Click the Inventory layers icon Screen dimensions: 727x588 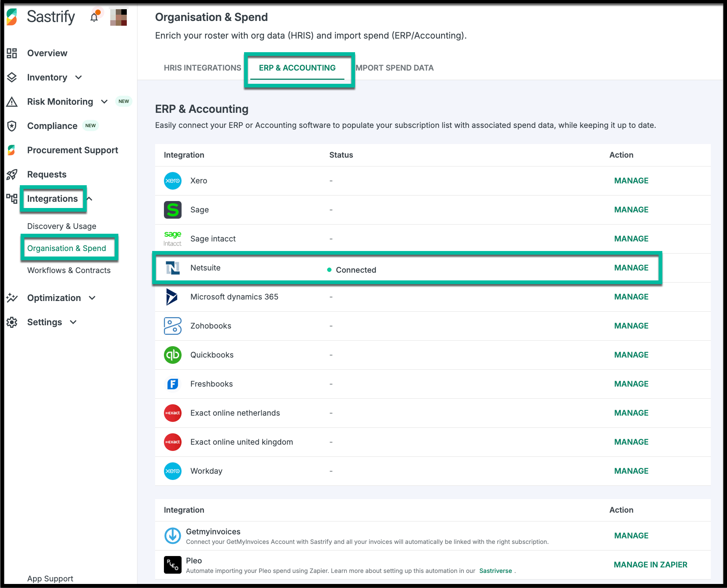pyautogui.click(x=12, y=78)
